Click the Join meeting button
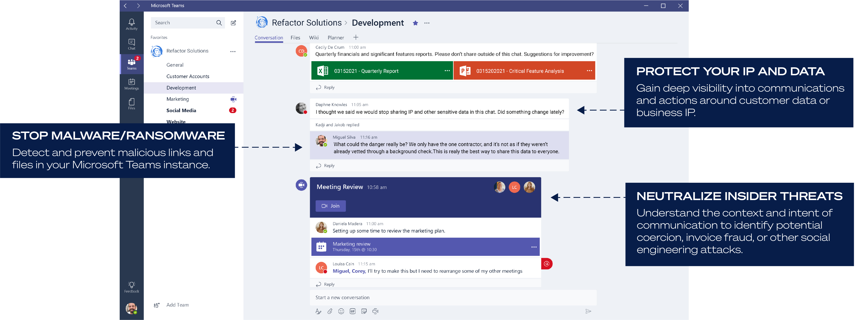 click(330, 206)
